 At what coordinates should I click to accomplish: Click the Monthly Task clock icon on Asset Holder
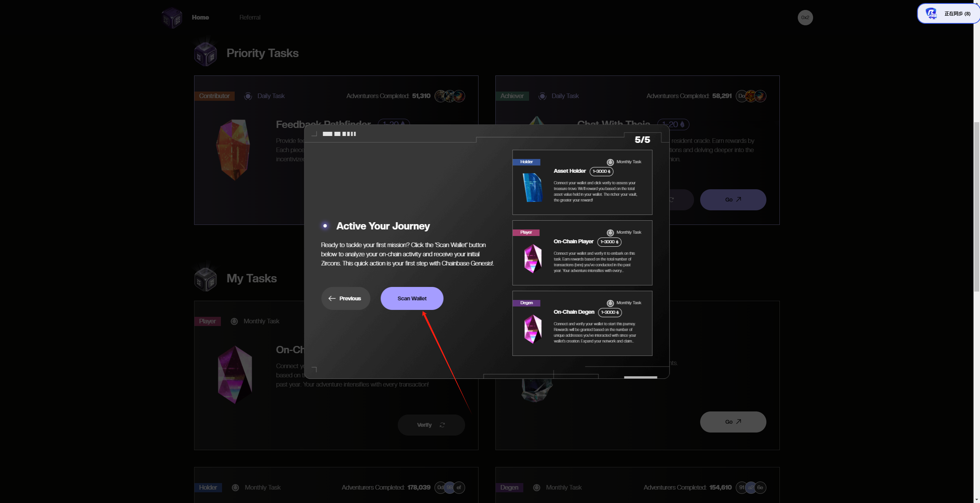click(610, 162)
